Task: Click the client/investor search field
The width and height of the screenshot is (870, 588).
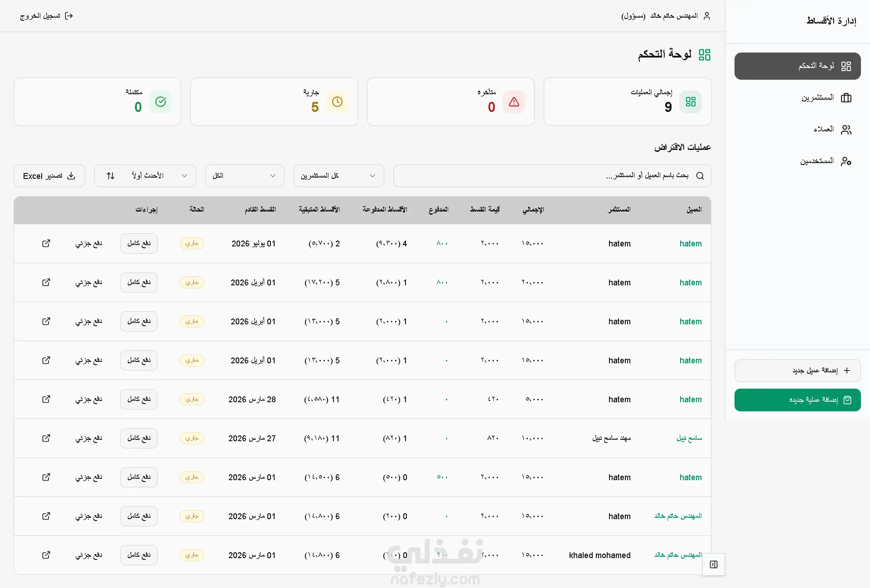Action: click(544, 176)
